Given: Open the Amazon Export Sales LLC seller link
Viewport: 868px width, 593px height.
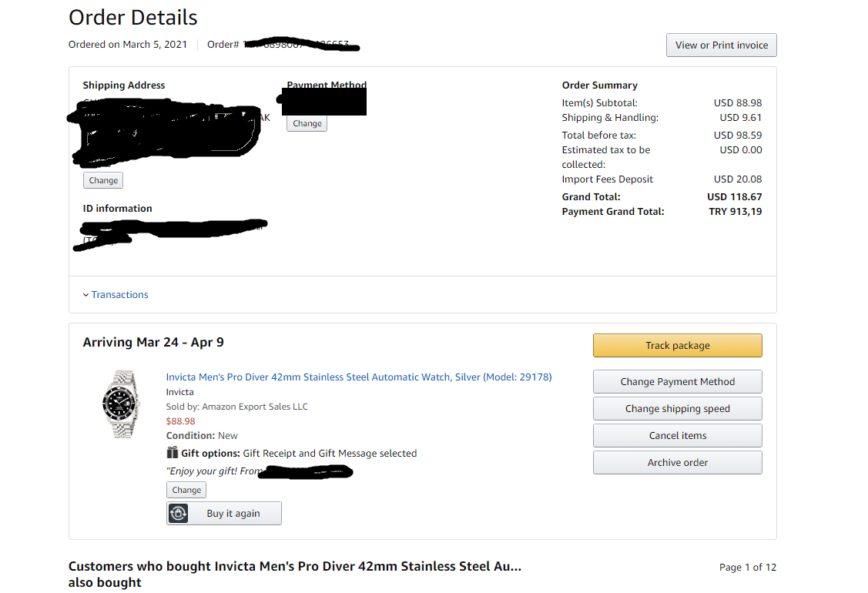Looking at the screenshot, I should click(255, 407).
